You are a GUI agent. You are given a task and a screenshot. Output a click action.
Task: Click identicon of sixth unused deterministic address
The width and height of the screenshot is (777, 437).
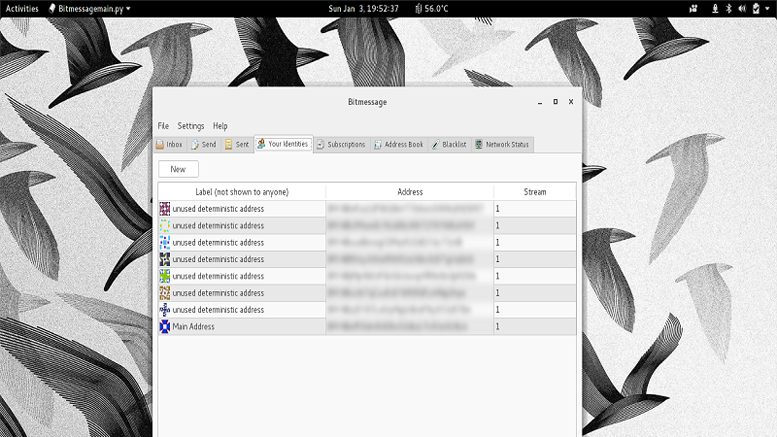coord(165,293)
